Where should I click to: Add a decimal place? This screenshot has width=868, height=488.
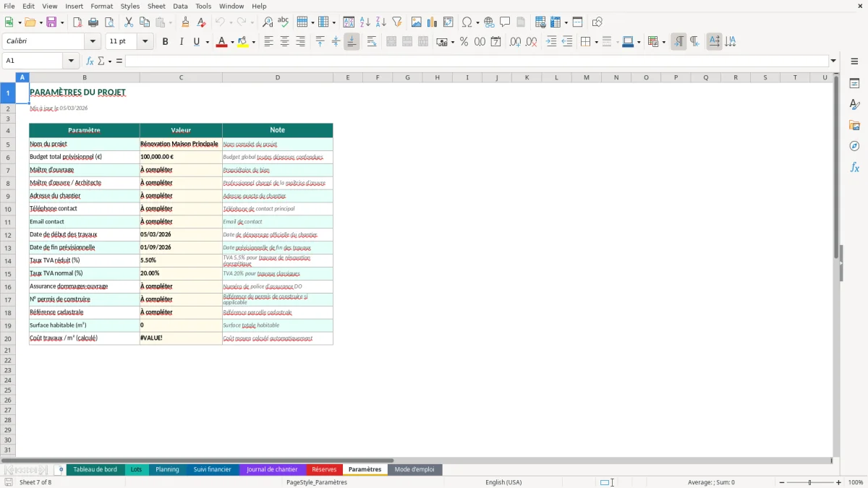[515, 42]
